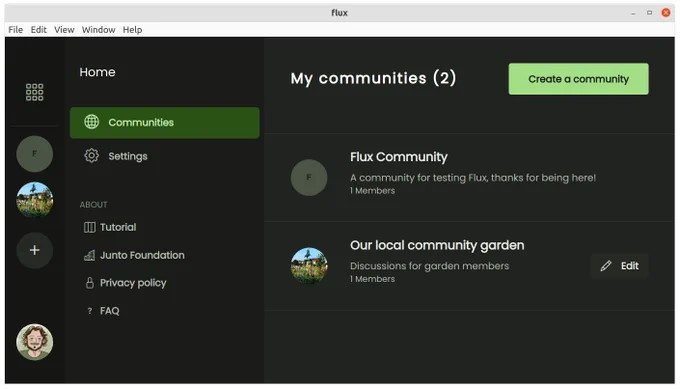Click the globe icon beside Communities
This screenshot has width=680, height=389.
92,122
